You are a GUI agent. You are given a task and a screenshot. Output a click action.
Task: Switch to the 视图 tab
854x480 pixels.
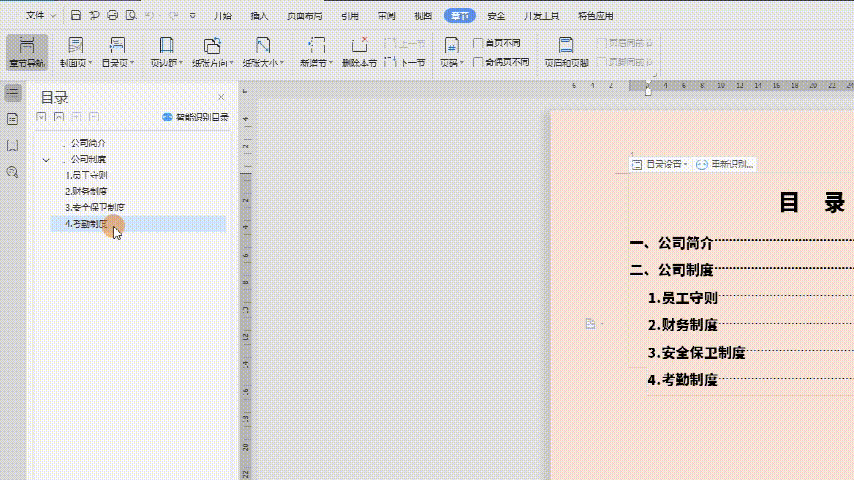[x=423, y=16]
